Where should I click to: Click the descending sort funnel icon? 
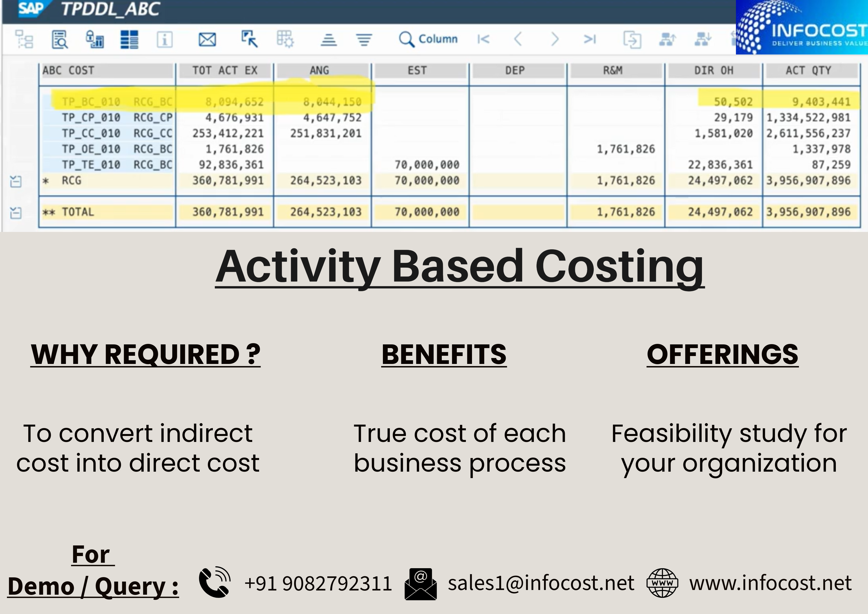(364, 39)
